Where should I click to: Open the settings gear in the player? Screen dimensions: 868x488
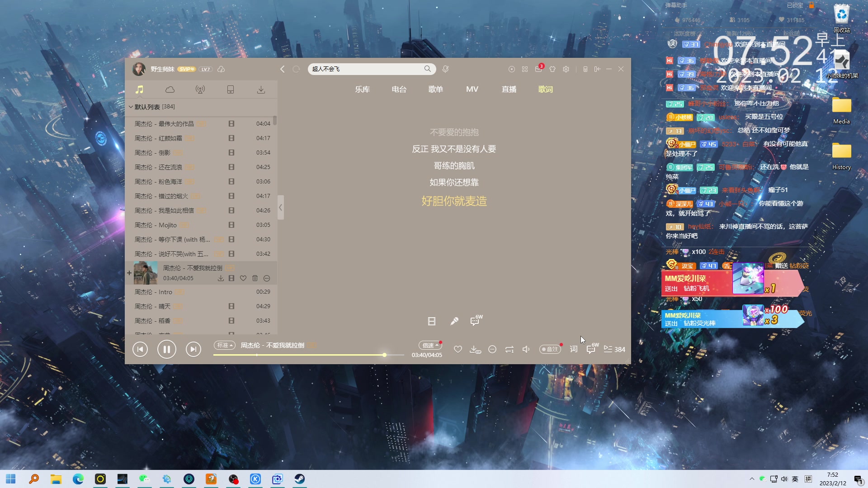click(566, 69)
